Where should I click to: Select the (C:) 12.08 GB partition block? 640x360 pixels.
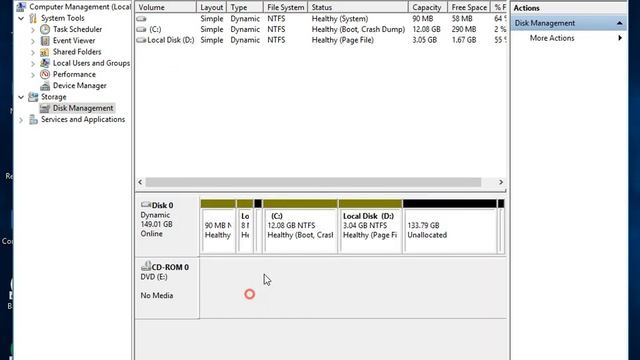300,227
